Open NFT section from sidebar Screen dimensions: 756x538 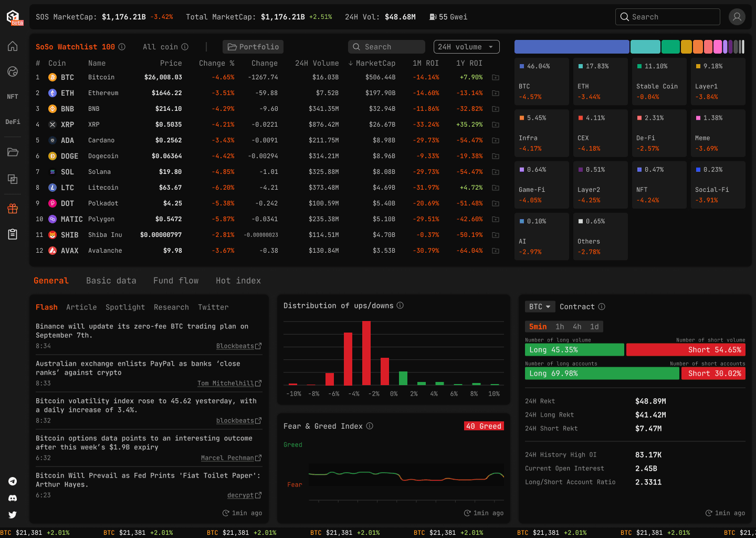click(13, 97)
